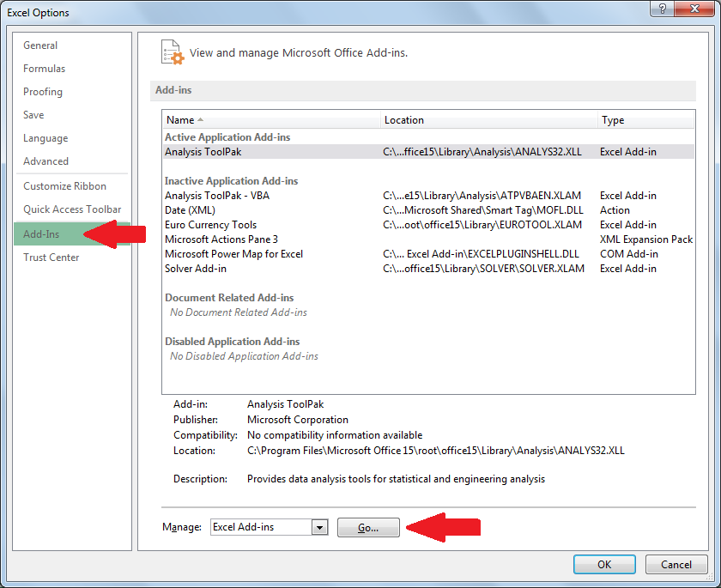721x588 pixels.
Task: Click the ATPVBAEN.XLAM location cell
Action: click(482, 196)
